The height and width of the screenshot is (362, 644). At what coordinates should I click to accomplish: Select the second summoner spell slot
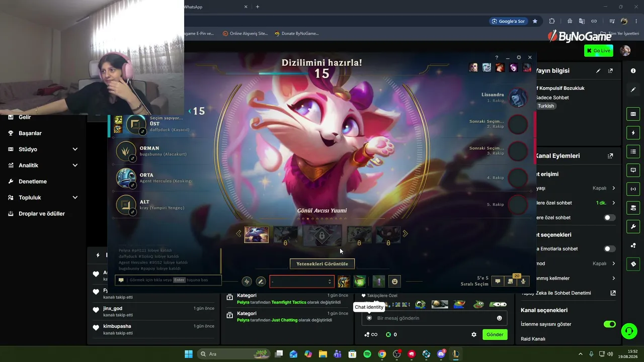tap(359, 282)
